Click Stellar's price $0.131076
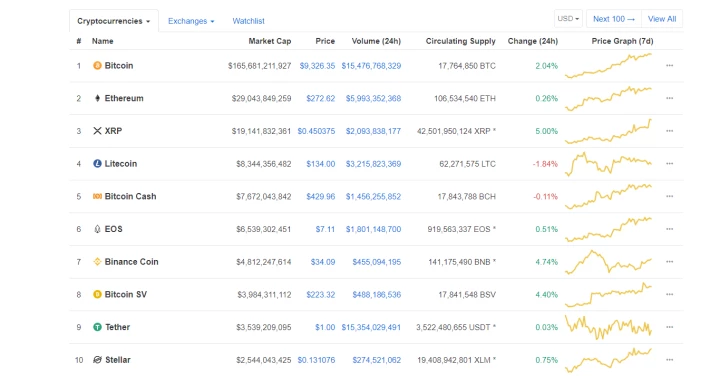 [x=317, y=360]
